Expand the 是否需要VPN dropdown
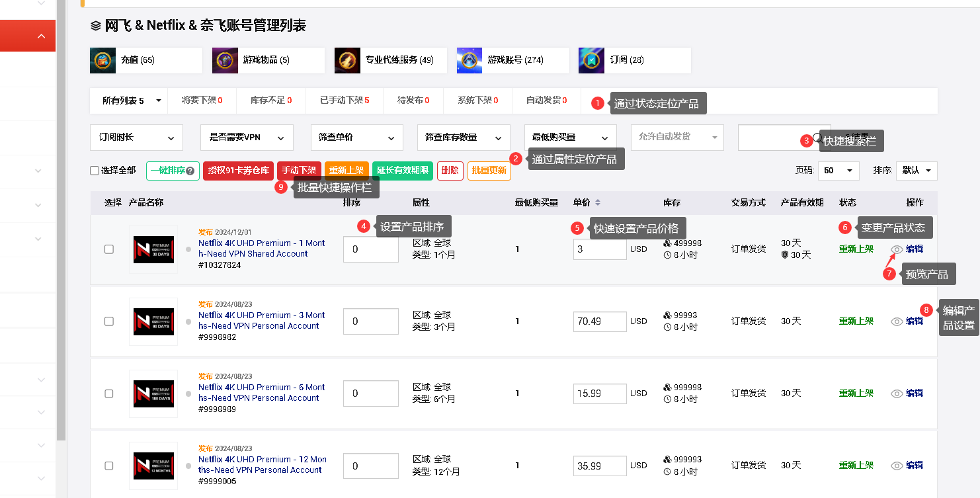This screenshot has height=498, width=980. [x=246, y=138]
